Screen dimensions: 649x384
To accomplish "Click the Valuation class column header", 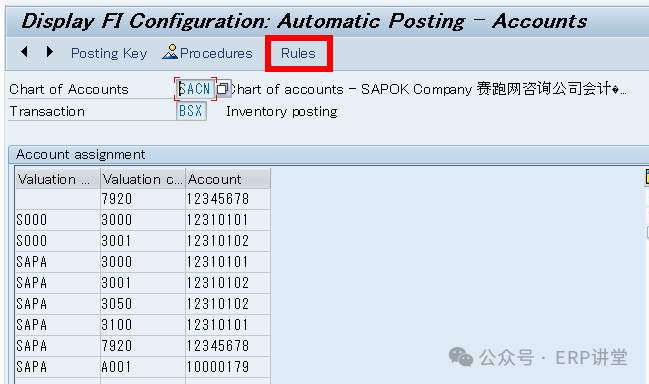I will [143, 179].
